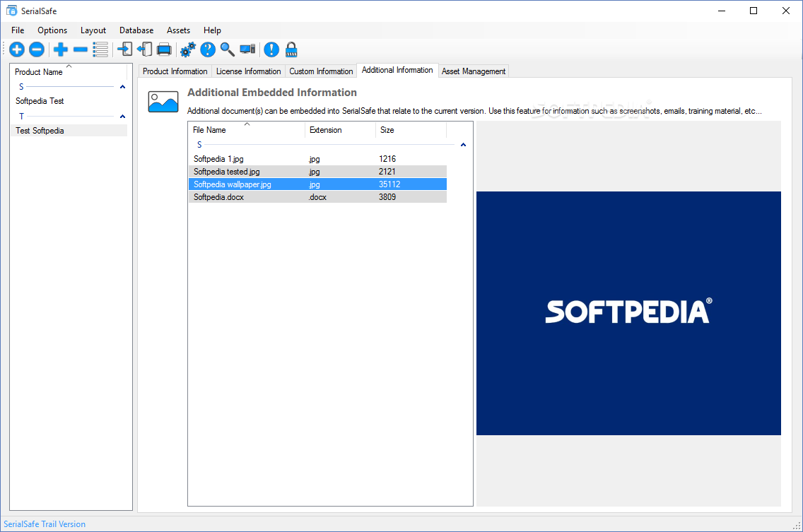Select the Softpedia 1.jpg file row

coord(317,159)
